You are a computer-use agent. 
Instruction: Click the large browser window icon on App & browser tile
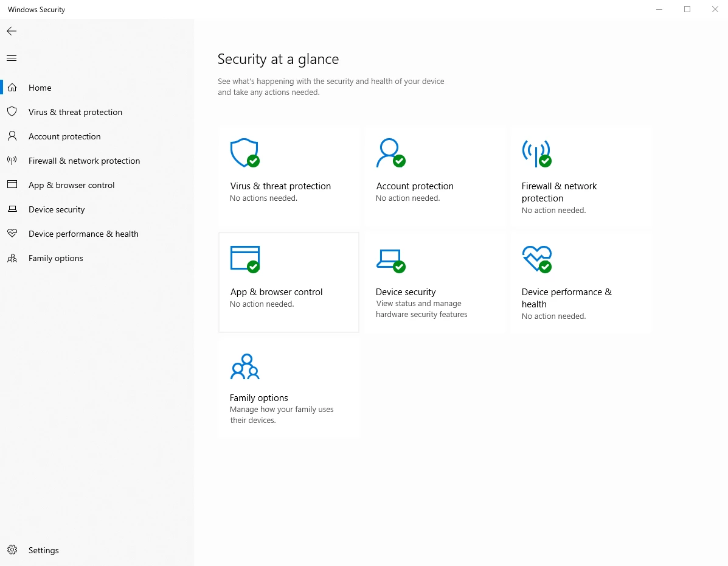coord(244,259)
